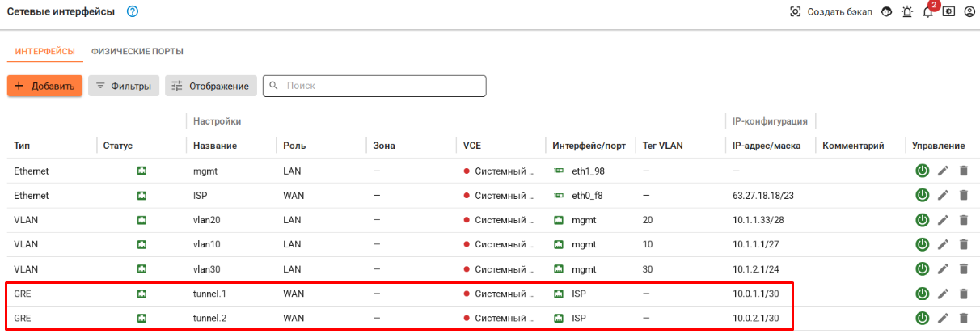Open the notifications bell icon
The image size is (980, 334).
(x=928, y=12)
